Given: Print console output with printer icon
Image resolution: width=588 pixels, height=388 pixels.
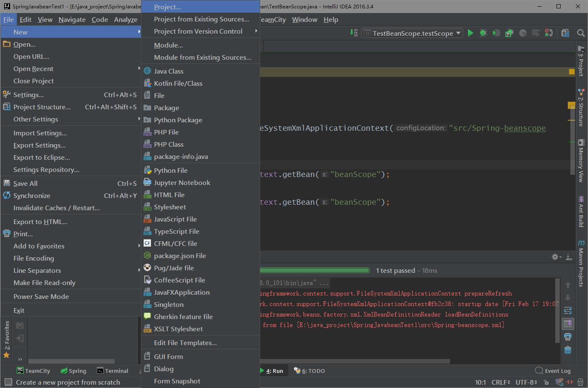Looking at the screenshot, I should pyautogui.click(x=568, y=337).
